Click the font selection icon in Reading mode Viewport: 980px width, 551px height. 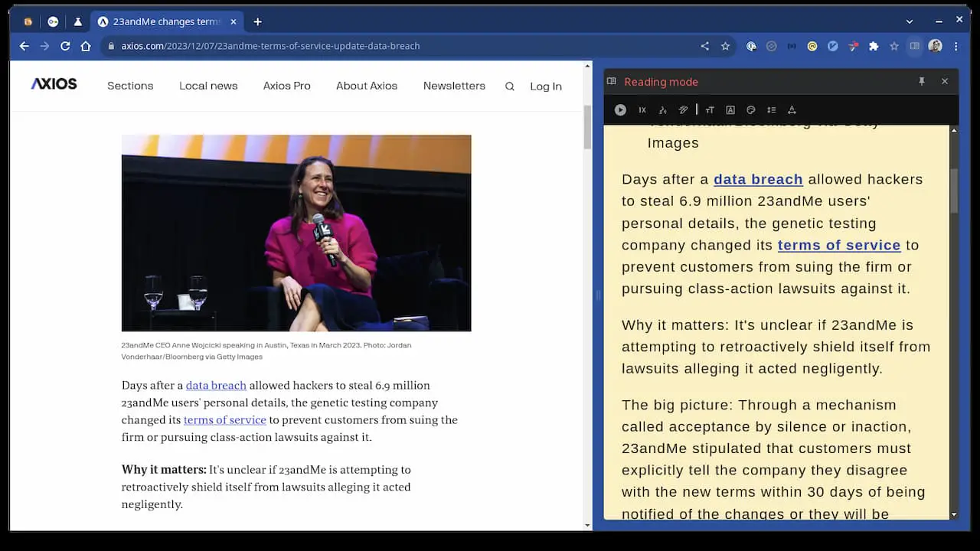coord(730,109)
